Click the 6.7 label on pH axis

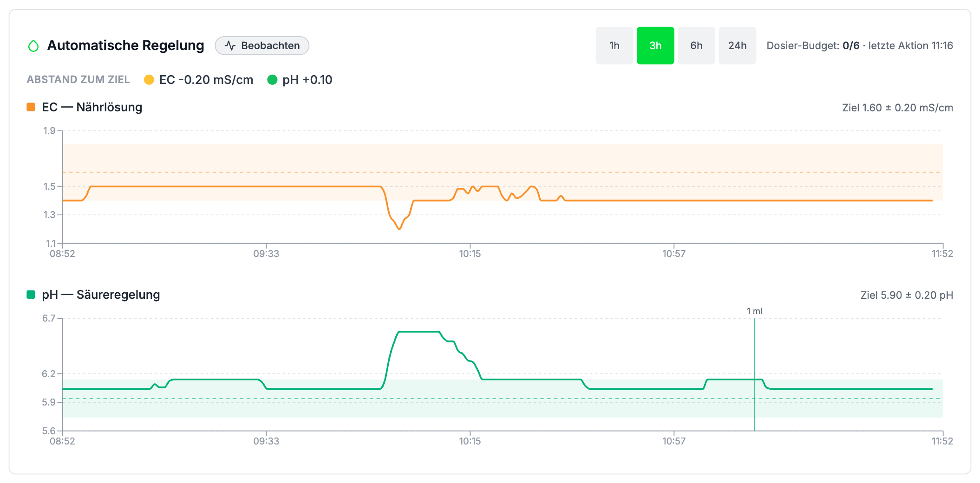pos(49,318)
